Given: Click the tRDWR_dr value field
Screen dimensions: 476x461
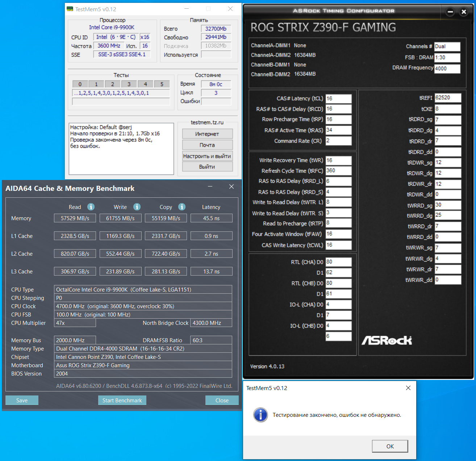Looking at the screenshot, I should tap(448, 184).
